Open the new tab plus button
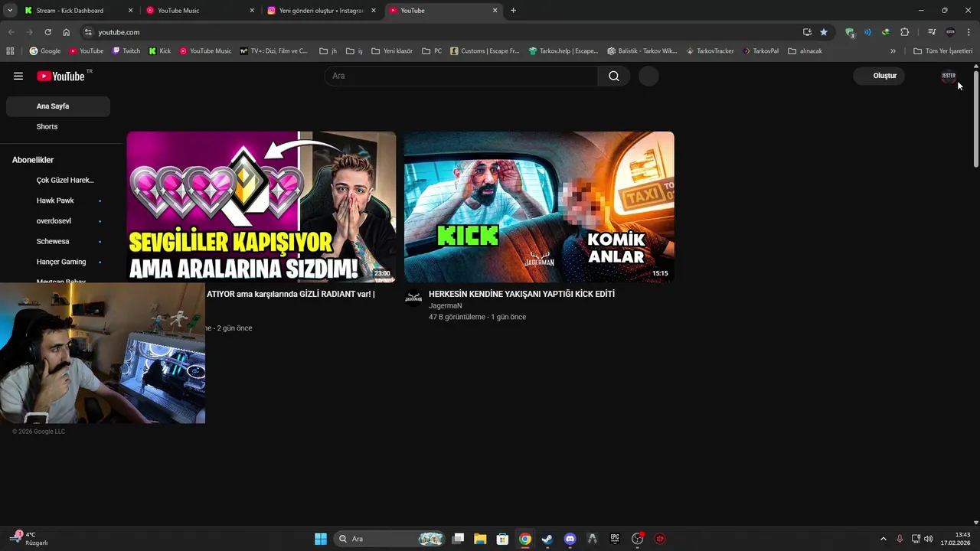Screen dimensions: 980x551 (513, 11)
